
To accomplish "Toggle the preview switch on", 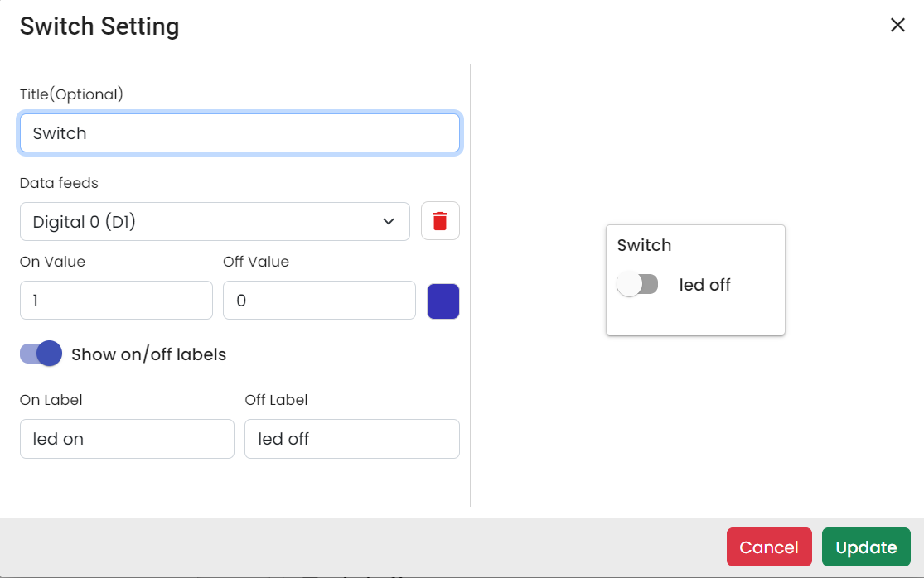I will (637, 285).
